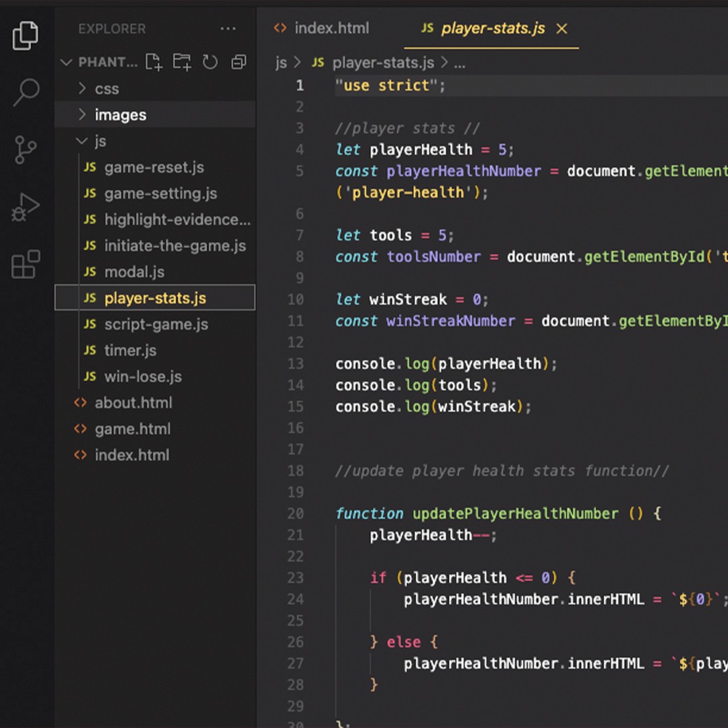Image resolution: width=728 pixels, height=728 pixels.
Task: Click the playerHealth variable on line 4
Action: coord(421,150)
